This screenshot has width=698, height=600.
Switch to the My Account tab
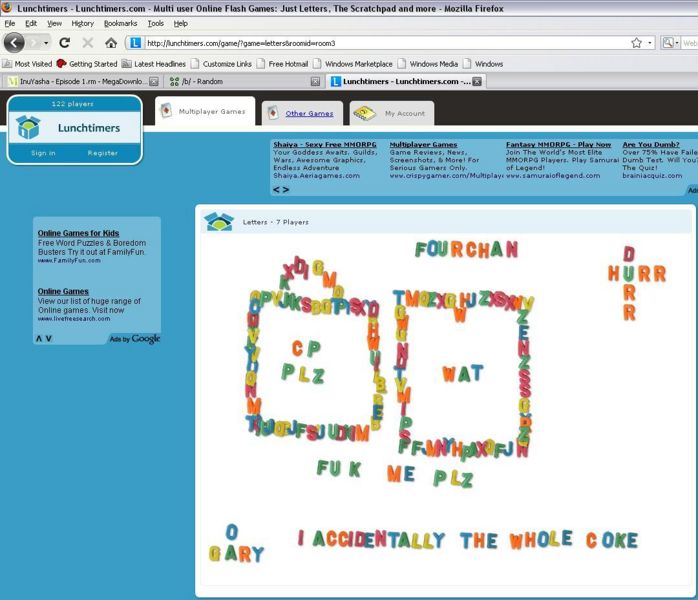point(404,113)
